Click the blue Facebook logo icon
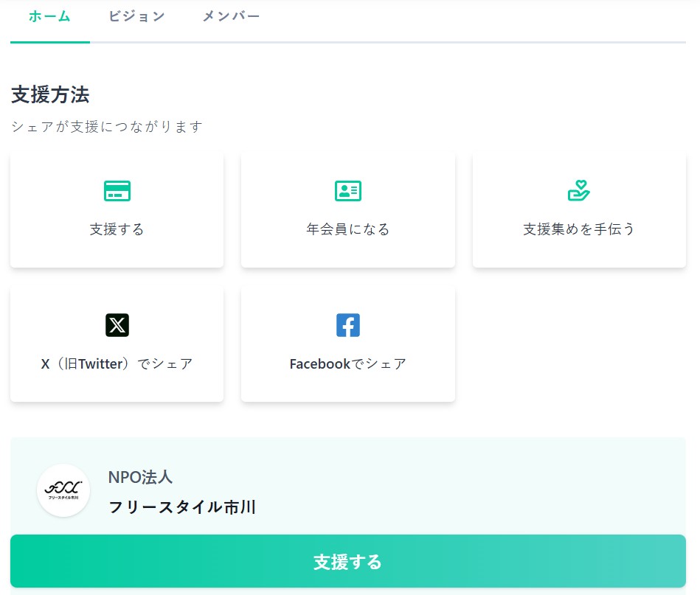The height and width of the screenshot is (595, 700). coord(347,325)
